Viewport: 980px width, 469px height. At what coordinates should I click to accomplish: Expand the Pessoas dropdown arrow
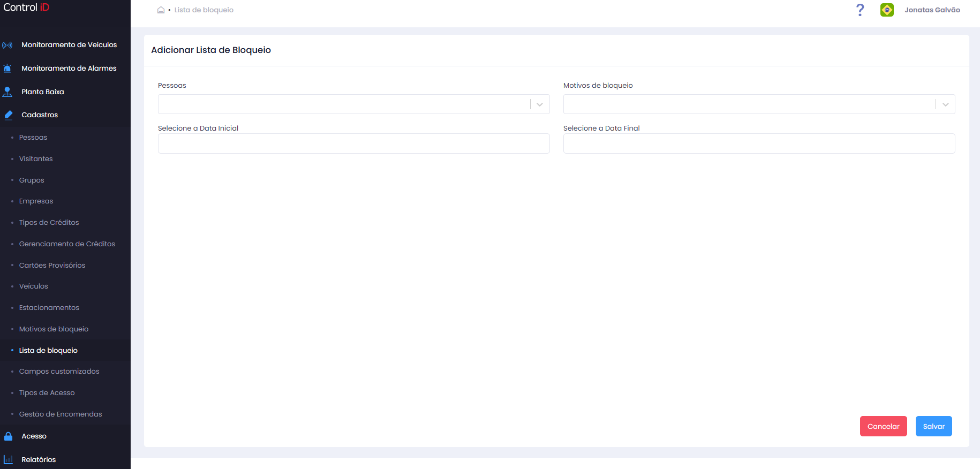click(540, 104)
